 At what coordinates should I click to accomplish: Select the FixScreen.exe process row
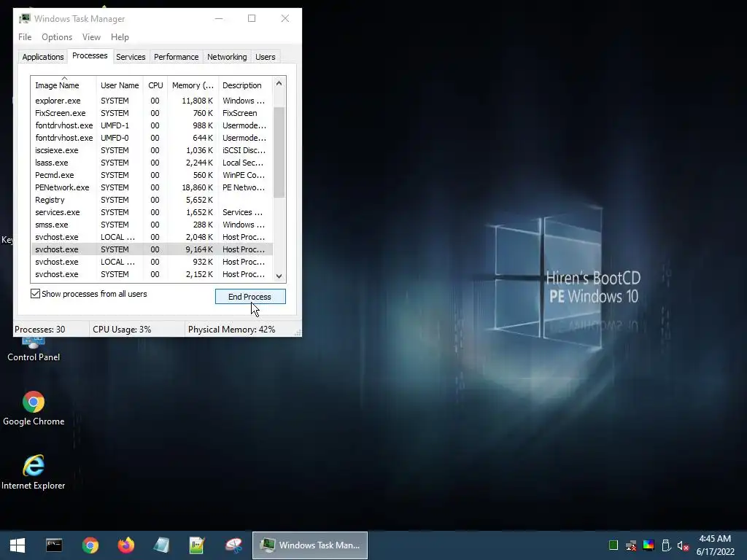tap(152, 113)
